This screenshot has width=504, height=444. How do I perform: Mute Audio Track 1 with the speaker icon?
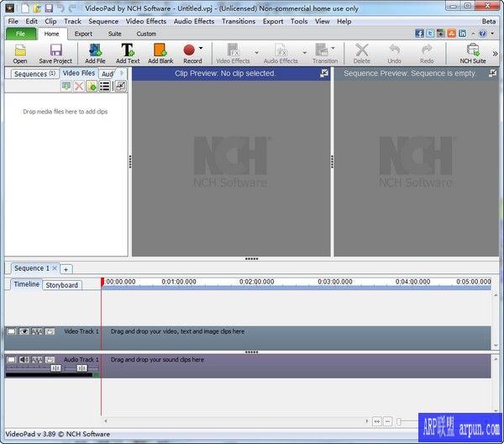pos(24,359)
